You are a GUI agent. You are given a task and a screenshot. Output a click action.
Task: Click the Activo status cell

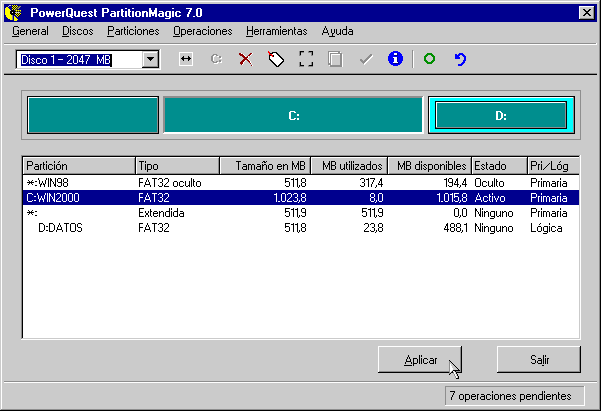489,198
